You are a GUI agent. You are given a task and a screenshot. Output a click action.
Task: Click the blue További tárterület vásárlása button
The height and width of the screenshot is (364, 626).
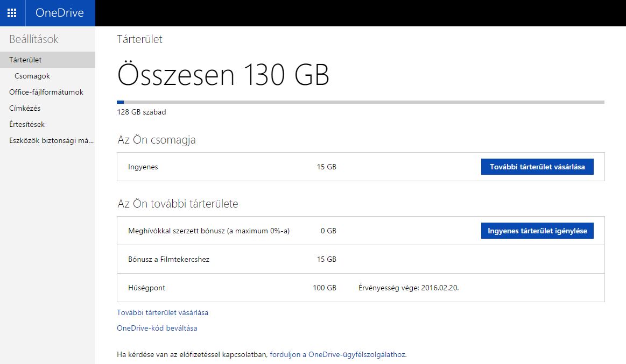pos(537,167)
